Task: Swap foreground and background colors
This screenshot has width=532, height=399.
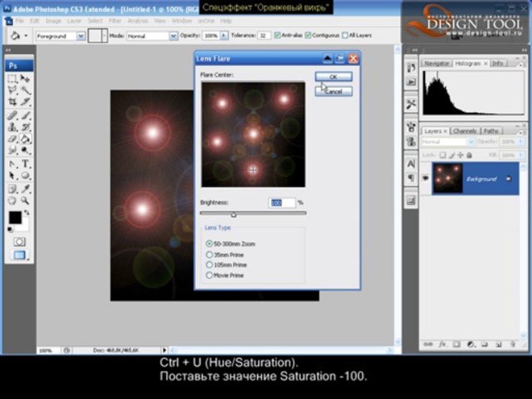Action: pyautogui.click(x=27, y=213)
